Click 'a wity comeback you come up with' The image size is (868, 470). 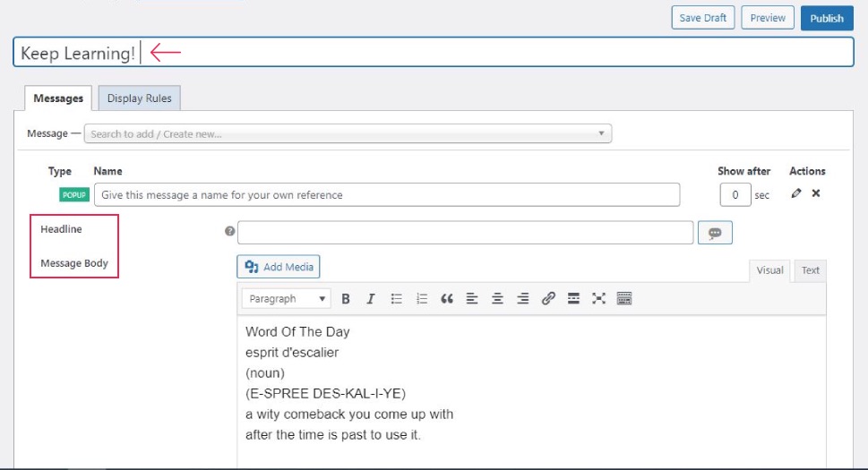(349, 414)
